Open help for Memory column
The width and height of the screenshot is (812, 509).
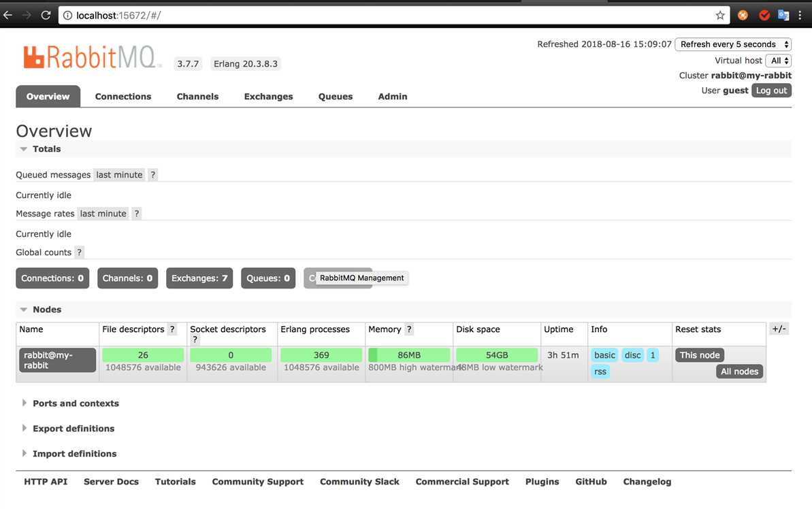[409, 329]
